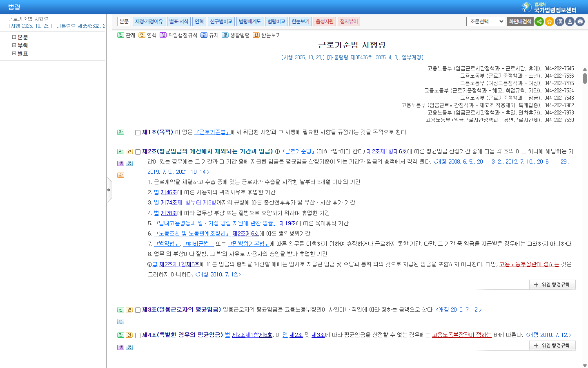Click the green share icon in the top toolbar
This screenshot has height=368, width=588.
pos(539,22)
